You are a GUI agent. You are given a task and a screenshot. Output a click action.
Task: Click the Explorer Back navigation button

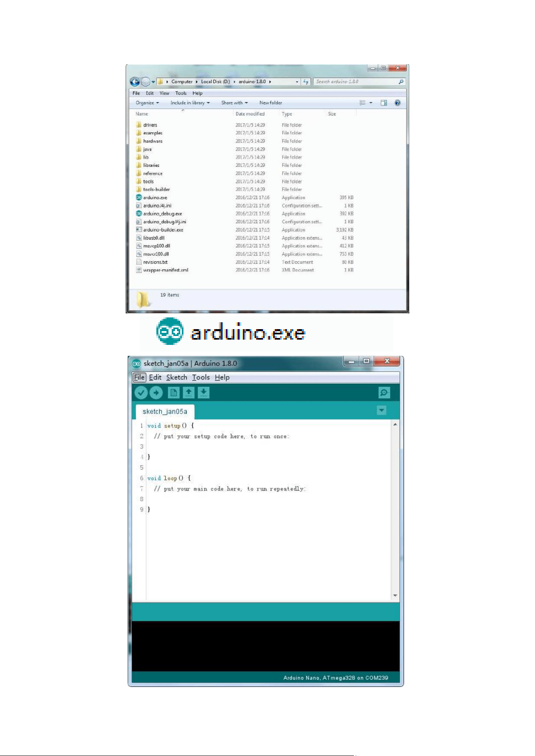135,82
